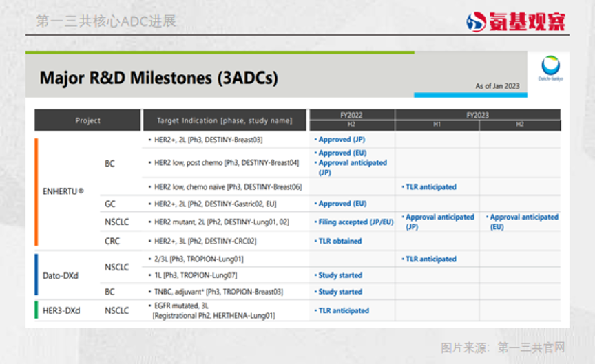Click the 'FY2023' column header
The height and width of the screenshot is (364, 595).
point(478,115)
